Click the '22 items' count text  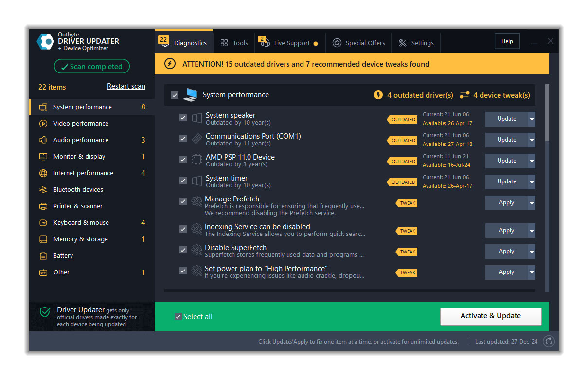(x=52, y=87)
